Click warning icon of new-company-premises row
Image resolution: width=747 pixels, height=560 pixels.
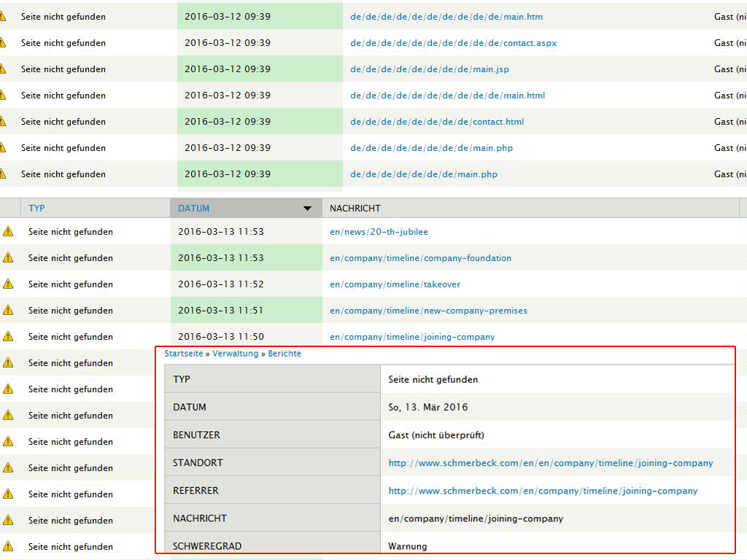click(x=8, y=310)
